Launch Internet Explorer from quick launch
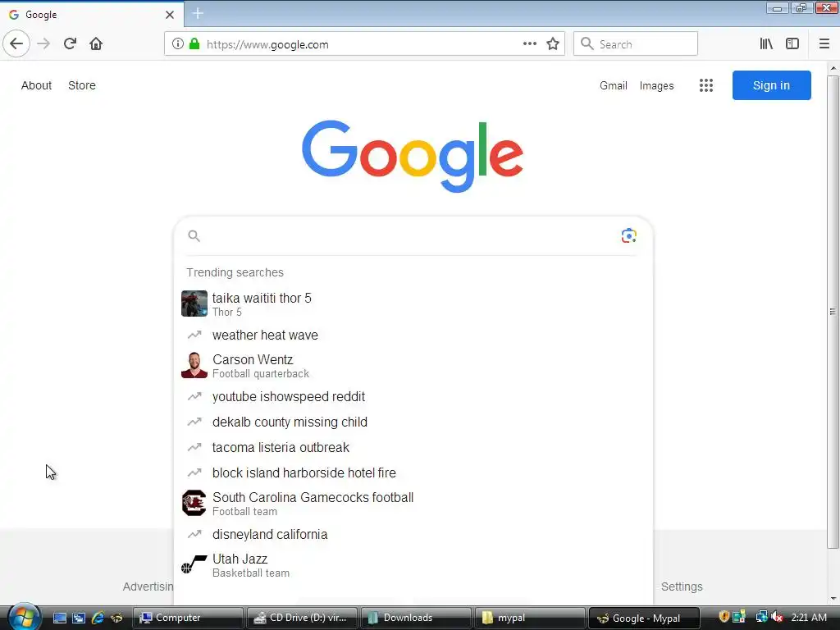The height and width of the screenshot is (630, 840). click(98, 619)
